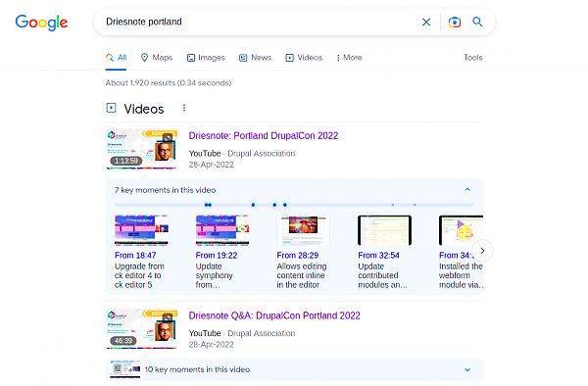Click the play icon next to Videos heading
588x386 pixels.
[111, 108]
